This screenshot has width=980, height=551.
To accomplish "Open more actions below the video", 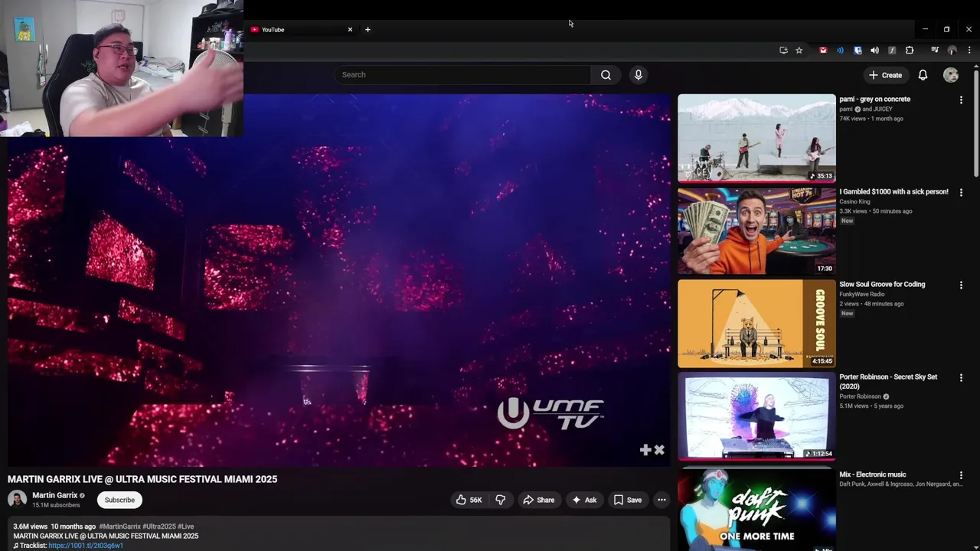I will pos(661,500).
